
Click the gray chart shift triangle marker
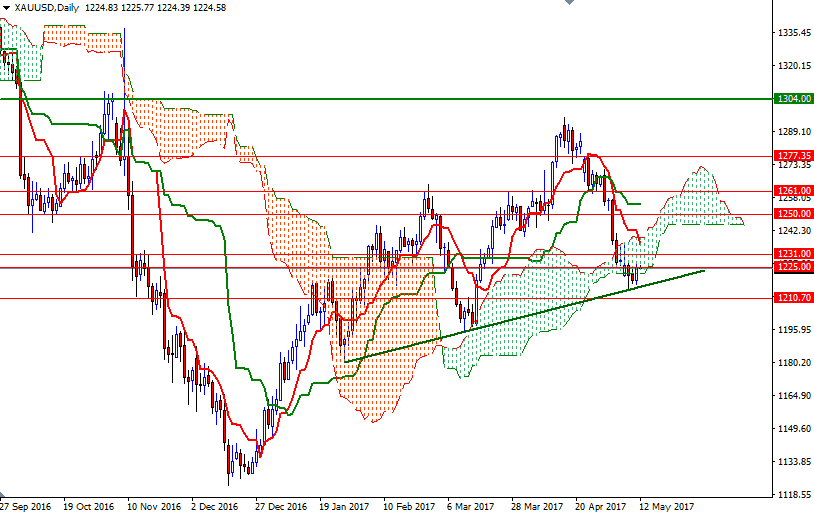569,2
